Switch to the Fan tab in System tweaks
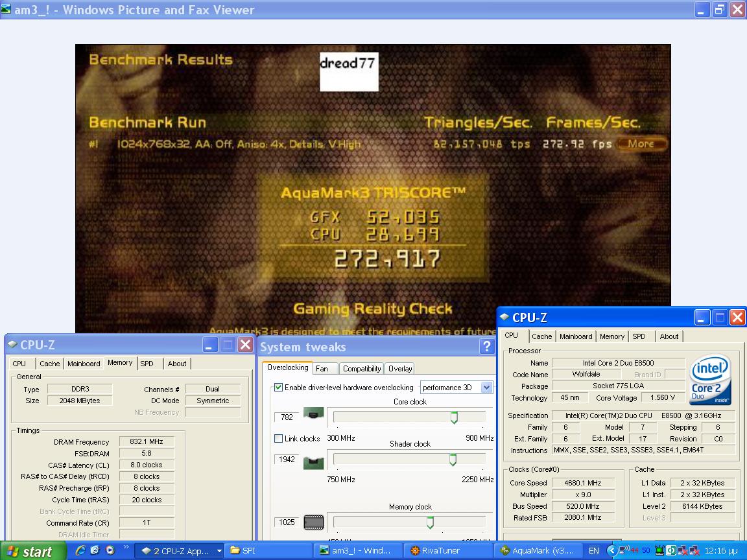747x560 pixels. pos(326,369)
